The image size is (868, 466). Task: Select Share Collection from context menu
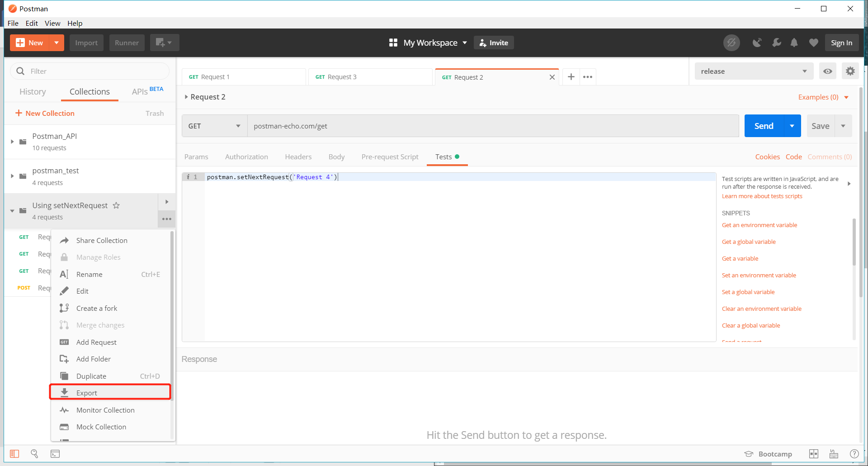click(x=102, y=240)
